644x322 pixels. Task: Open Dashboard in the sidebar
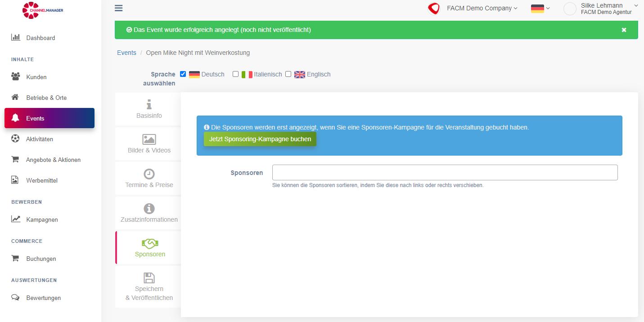tap(41, 38)
